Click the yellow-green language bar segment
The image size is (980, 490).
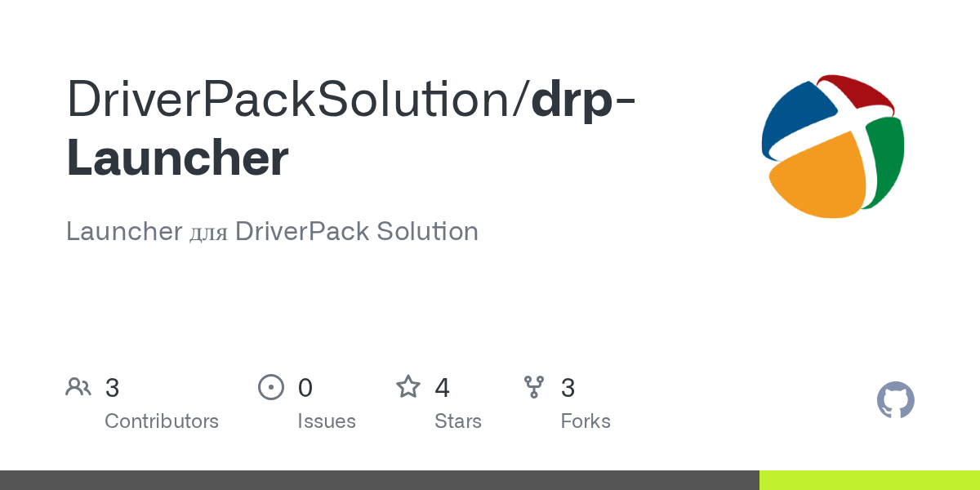click(870, 480)
